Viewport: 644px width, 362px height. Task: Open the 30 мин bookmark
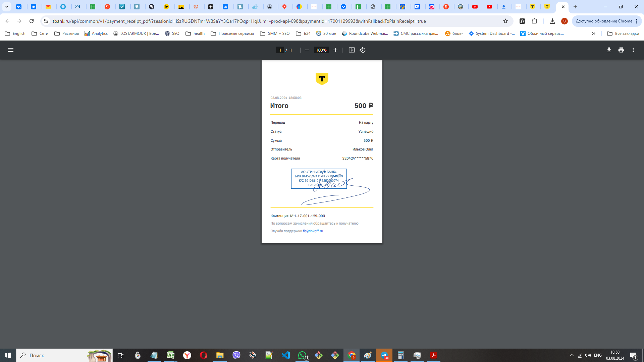(x=326, y=34)
